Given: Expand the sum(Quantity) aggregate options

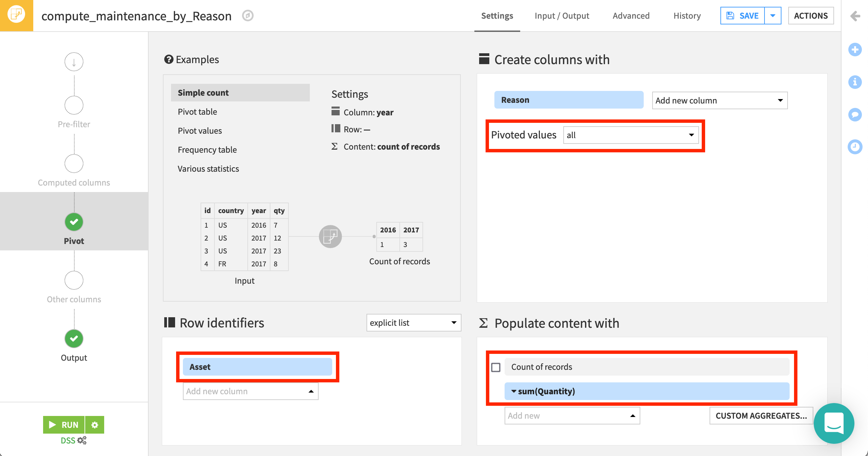Looking at the screenshot, I should tap(514, 391).
